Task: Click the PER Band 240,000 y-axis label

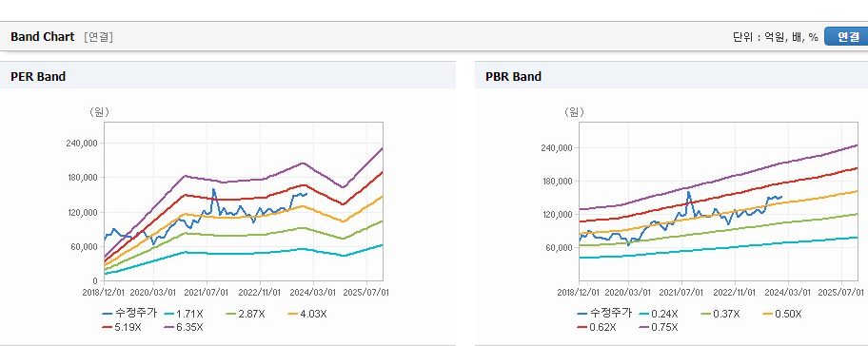Action: click(x=82, y=144)
